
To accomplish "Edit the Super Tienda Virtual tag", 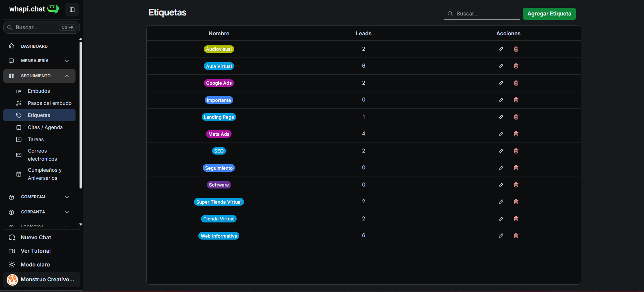I will pyautogui.click(x=501, y=202).
